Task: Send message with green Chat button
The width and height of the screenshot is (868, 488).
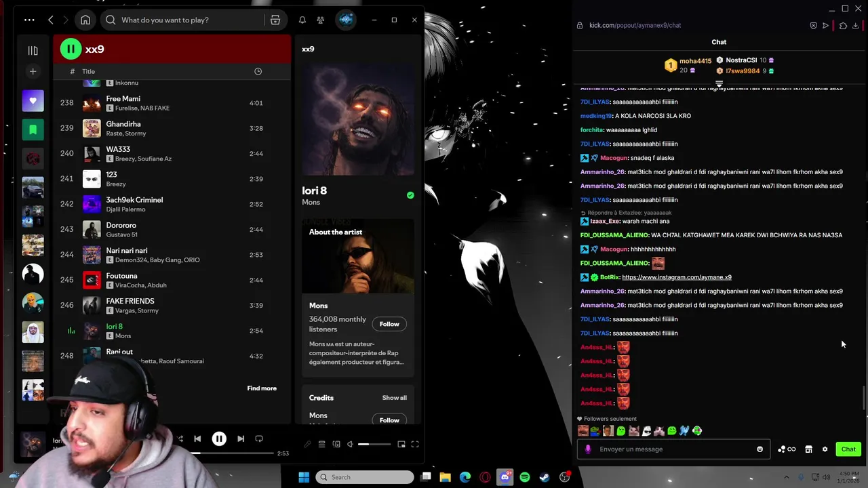Action: point(848,449)
